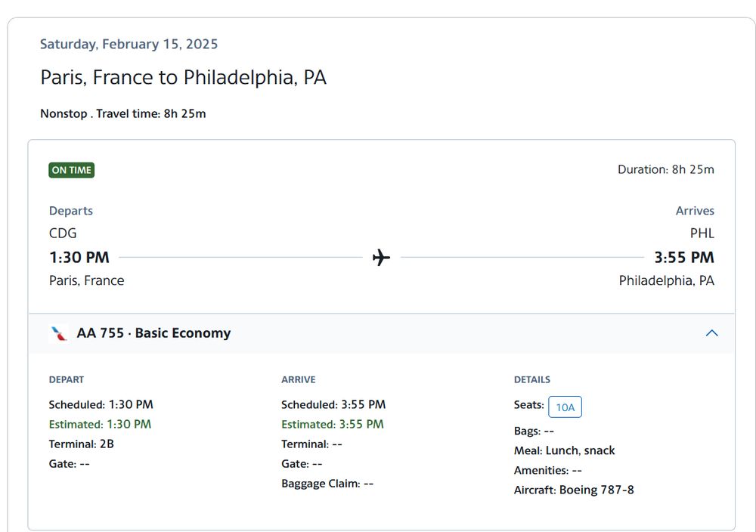This screenshot has width=756, height=532.
Task: Click the bold 1:30 PM departure time
Action: pyautogui.click(x=79, y=258)
